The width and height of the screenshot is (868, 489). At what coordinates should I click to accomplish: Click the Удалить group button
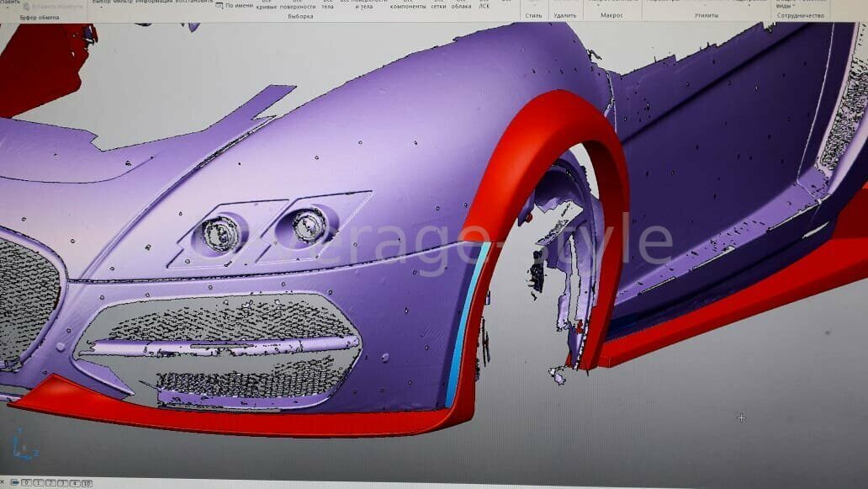point(565,15)
